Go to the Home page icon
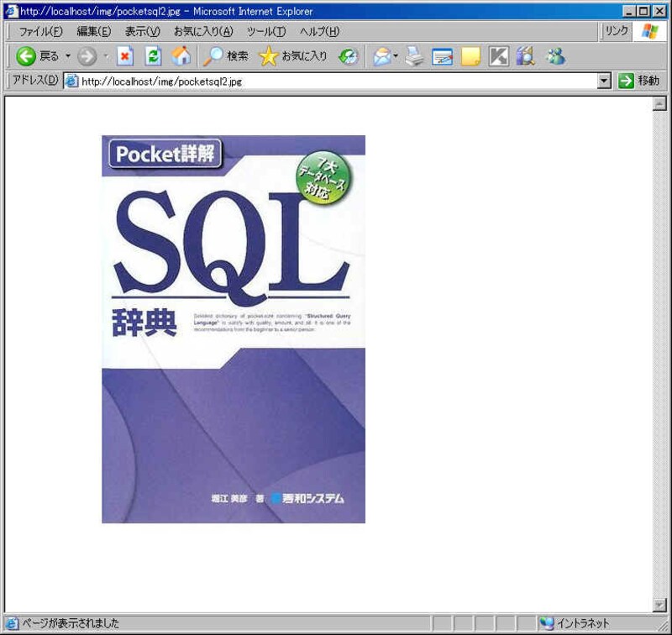The image size is (672, 635). pos(181,56)
